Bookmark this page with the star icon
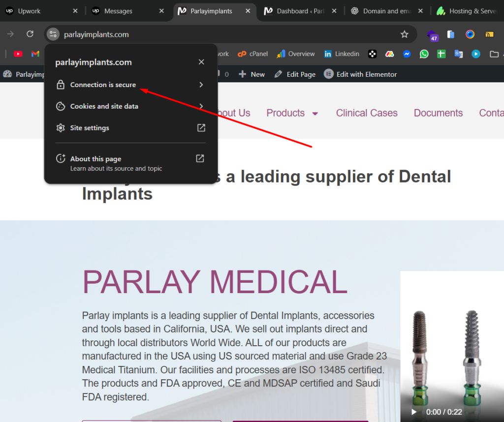Screen dimensions: 504x422 (x=404, y=34)
